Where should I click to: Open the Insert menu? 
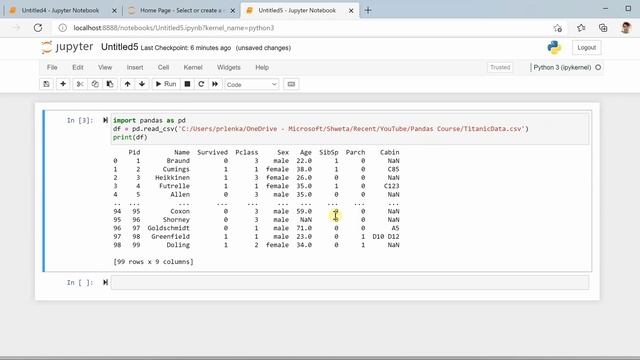click(x=135, y=67)
